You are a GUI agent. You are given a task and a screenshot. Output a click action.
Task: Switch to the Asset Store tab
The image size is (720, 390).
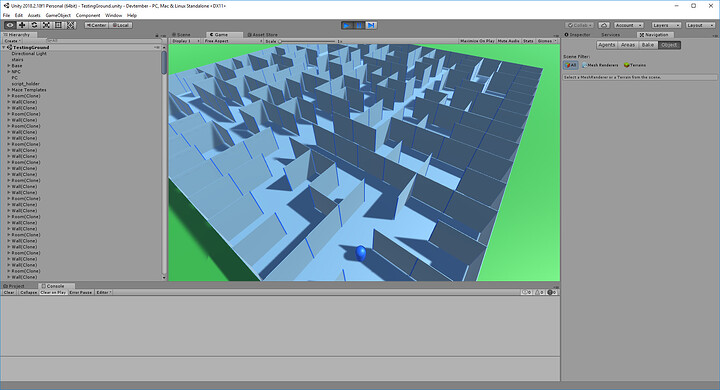click(x=263, y=35)
